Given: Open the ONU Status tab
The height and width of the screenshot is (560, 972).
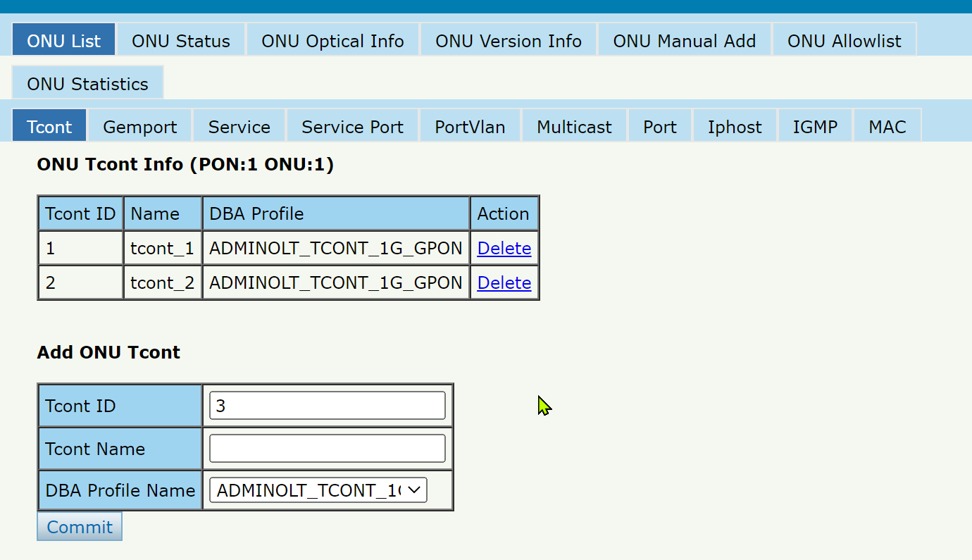Looking at the screenshot, I should pos(180,41).
